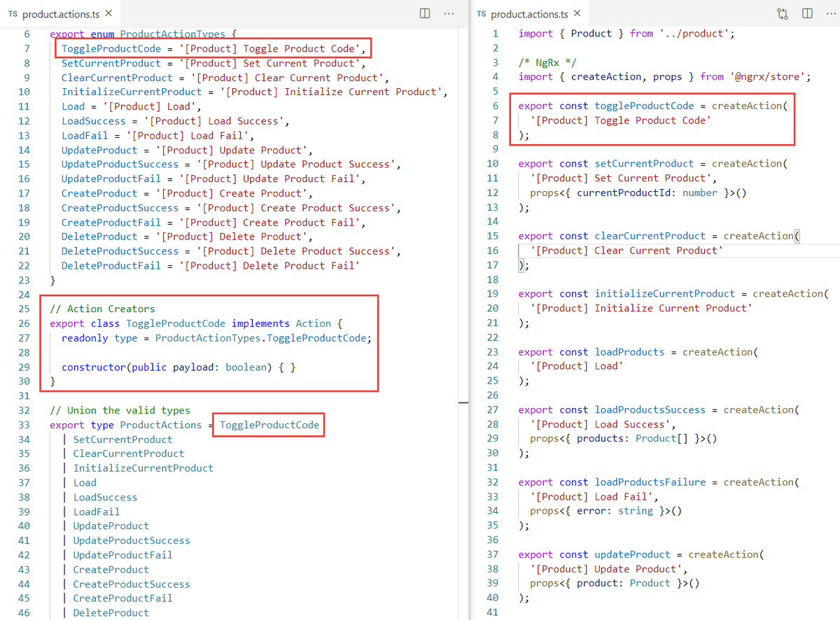
Task: Click InitializeCurrentProduct union member on line 36
Action: [143, 468]
